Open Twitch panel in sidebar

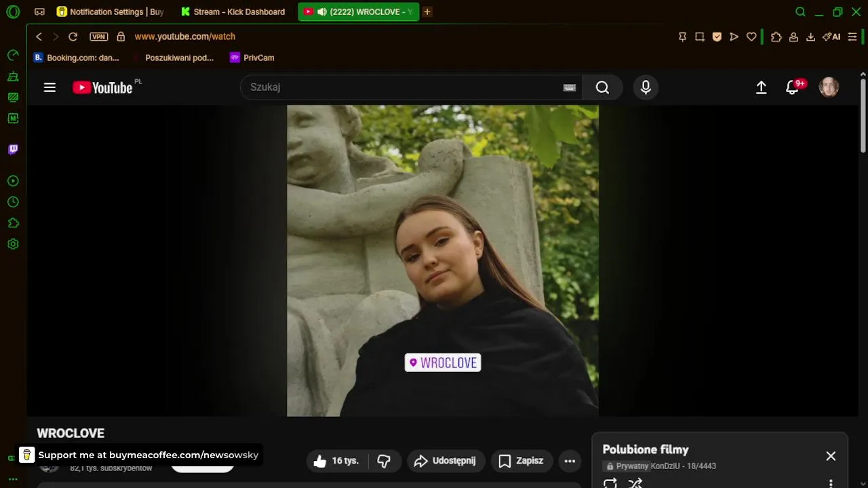coord(13,150)
